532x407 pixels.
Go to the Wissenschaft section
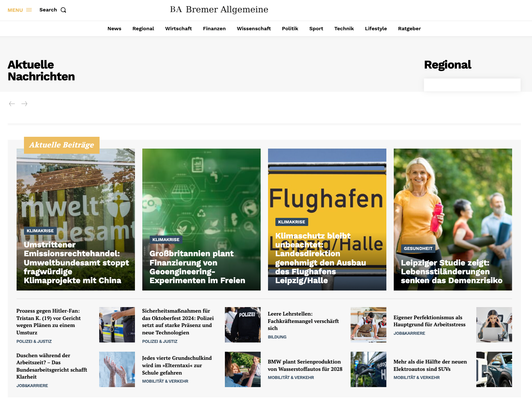254,29
